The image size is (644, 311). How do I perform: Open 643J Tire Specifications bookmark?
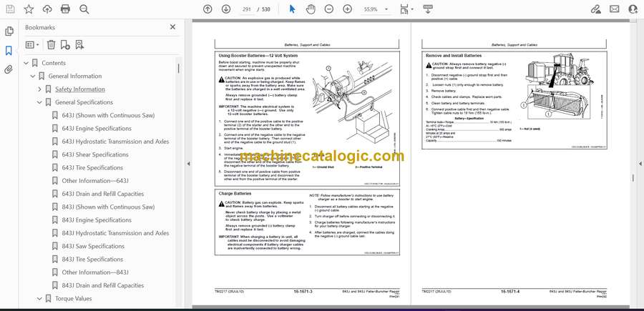92,168
